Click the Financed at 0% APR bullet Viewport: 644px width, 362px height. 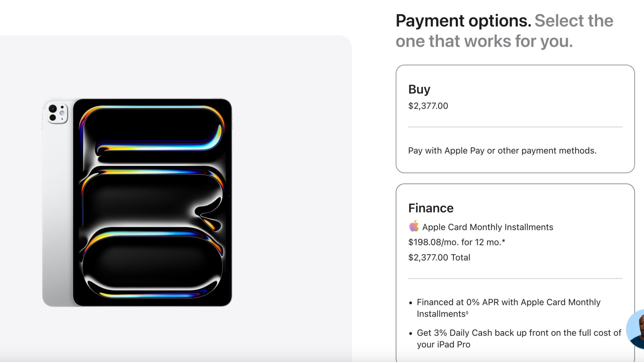click(x=508, y=302)
